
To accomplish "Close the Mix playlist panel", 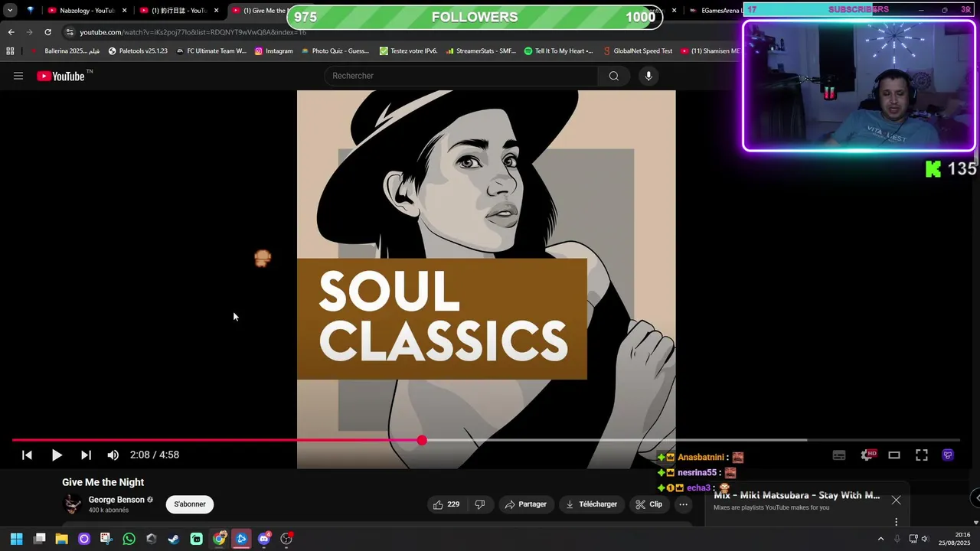I will pyautogui.click(x=896, y=500).
